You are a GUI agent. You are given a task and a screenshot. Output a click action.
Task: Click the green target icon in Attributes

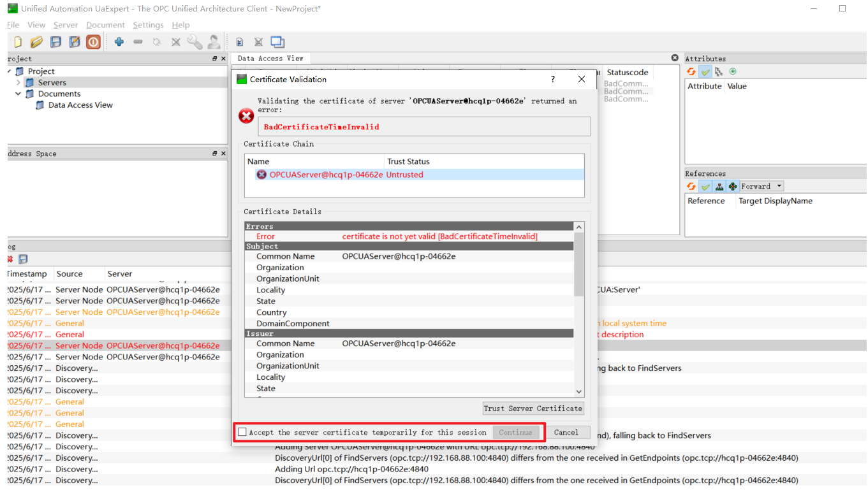(733, 71)
